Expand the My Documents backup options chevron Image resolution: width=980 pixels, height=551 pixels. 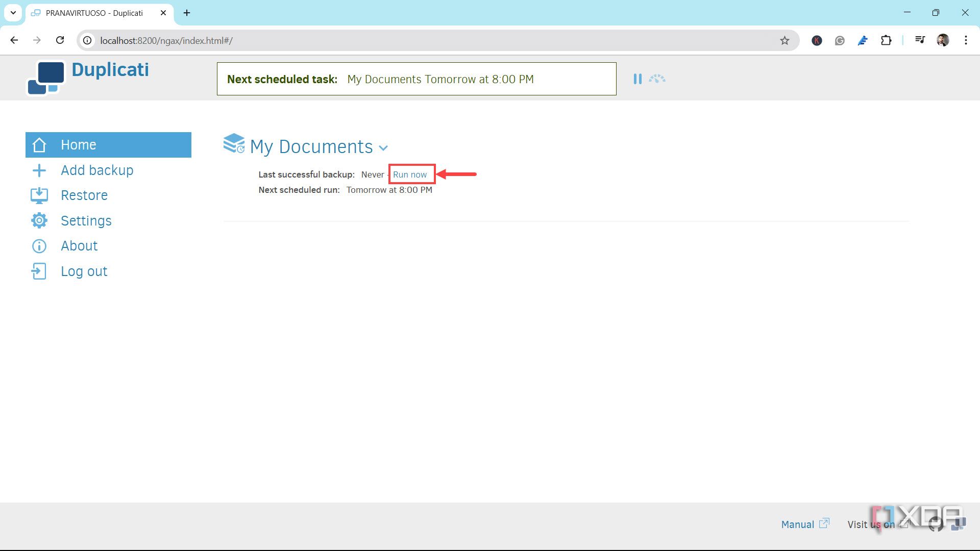point(383,148)
